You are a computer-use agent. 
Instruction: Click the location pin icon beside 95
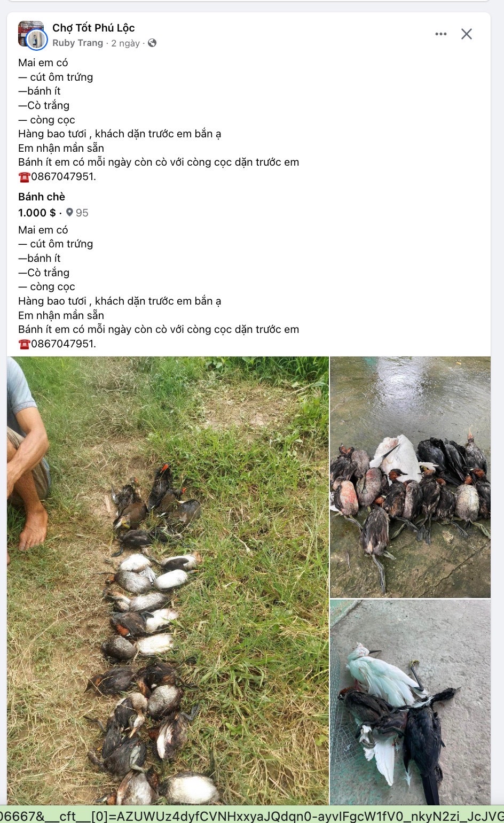click(x=69, y=213)
